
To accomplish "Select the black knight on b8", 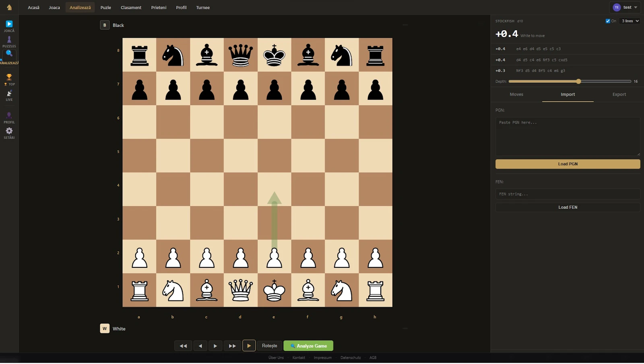I will [173, 55].
